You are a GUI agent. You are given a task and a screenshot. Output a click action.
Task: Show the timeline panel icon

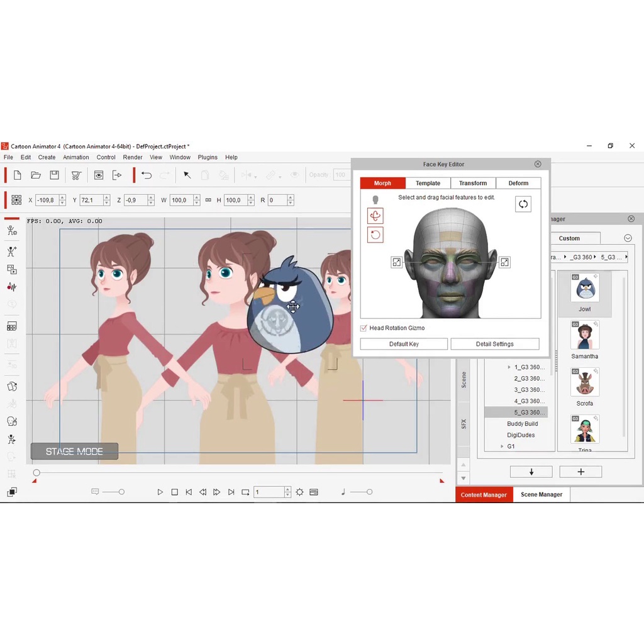(314, 492)
